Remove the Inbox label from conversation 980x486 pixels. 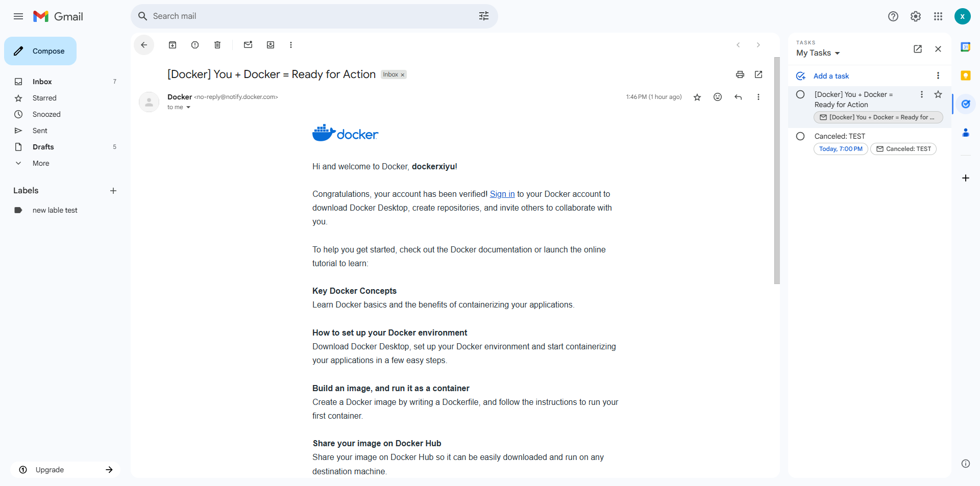point(403,75)
